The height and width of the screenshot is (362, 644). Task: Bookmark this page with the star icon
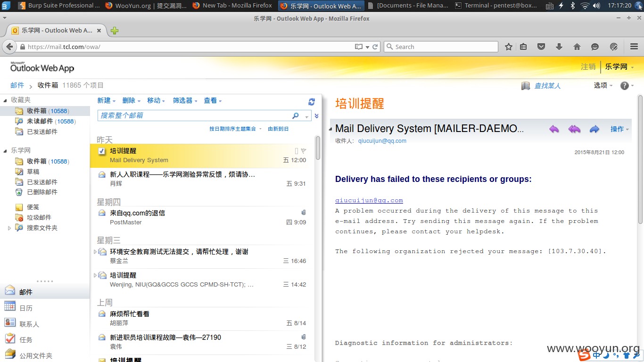click(509, 47)
